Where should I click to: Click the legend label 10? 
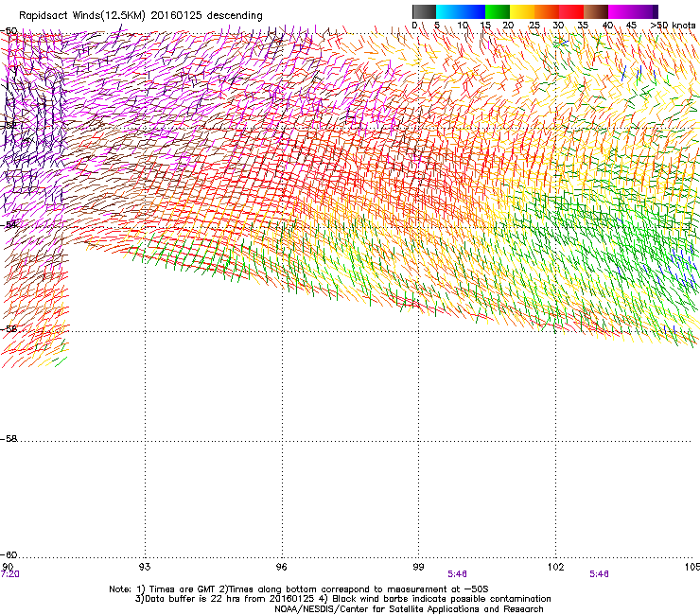(x=463, y=26)
